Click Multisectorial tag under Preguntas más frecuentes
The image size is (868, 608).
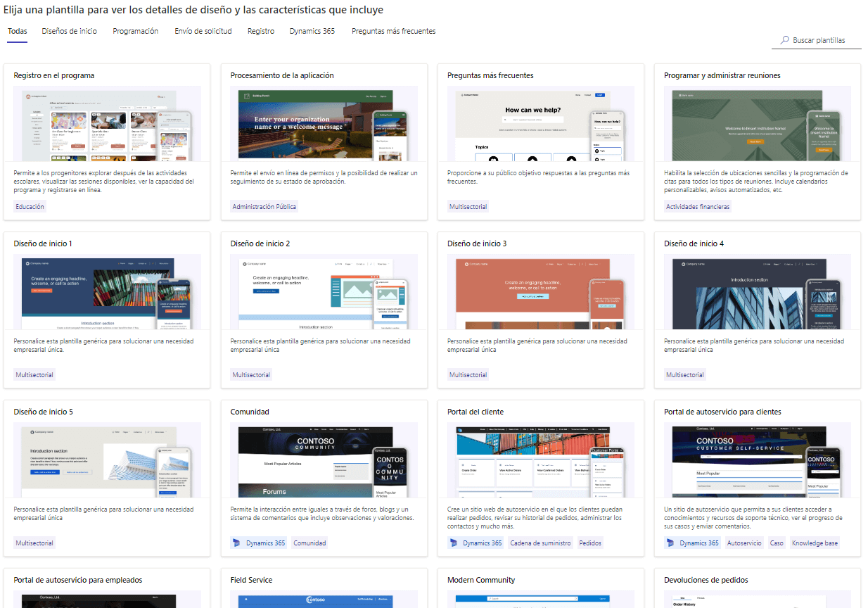(x=468, y=207)
